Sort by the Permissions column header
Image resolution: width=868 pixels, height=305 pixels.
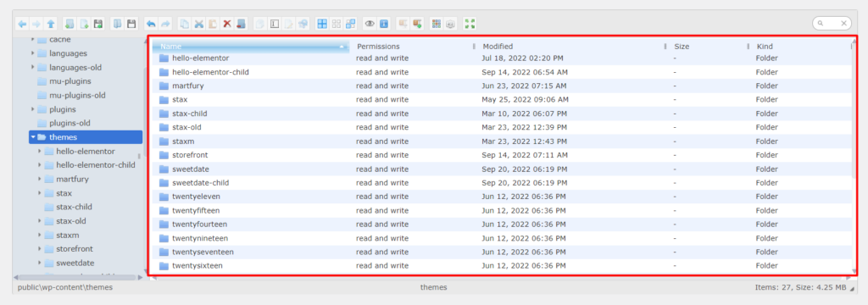coord(413,47)
